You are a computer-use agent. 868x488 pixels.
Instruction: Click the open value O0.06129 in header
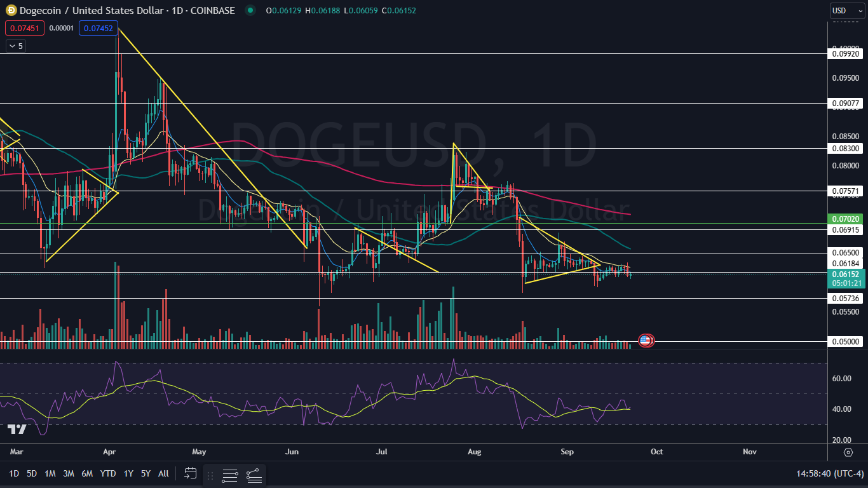click(x=284, y=10)
